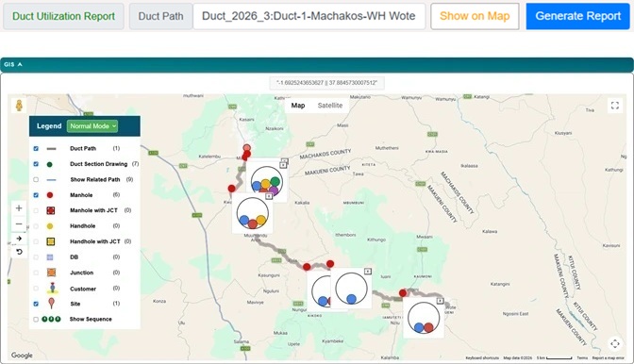Click the right-arrow map control
The image size is (634, 364).
pos(19,239)
